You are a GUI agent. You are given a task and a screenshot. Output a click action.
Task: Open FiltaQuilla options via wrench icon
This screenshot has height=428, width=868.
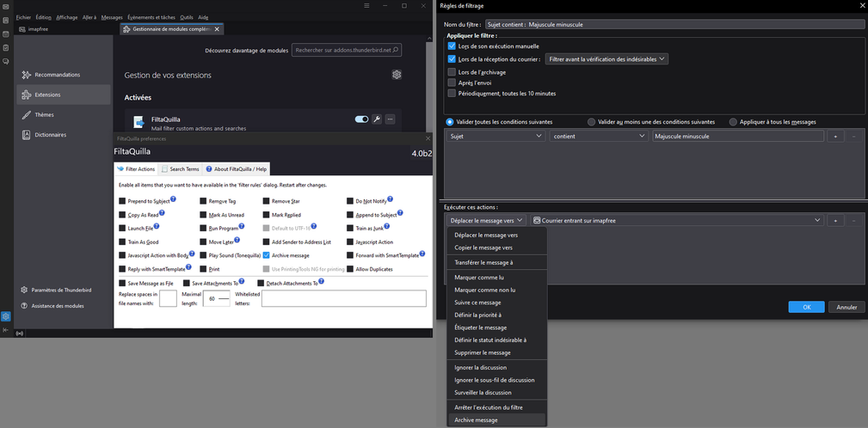point(377,119)
